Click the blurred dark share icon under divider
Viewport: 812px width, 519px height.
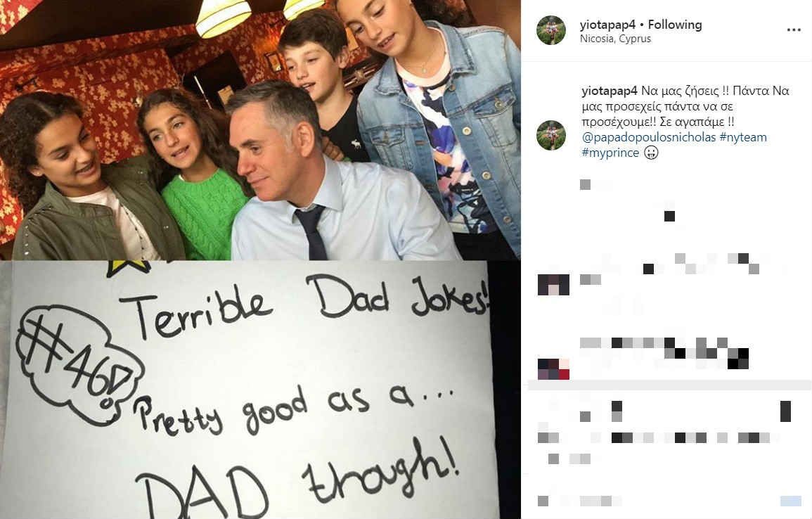tap(617, 411)
